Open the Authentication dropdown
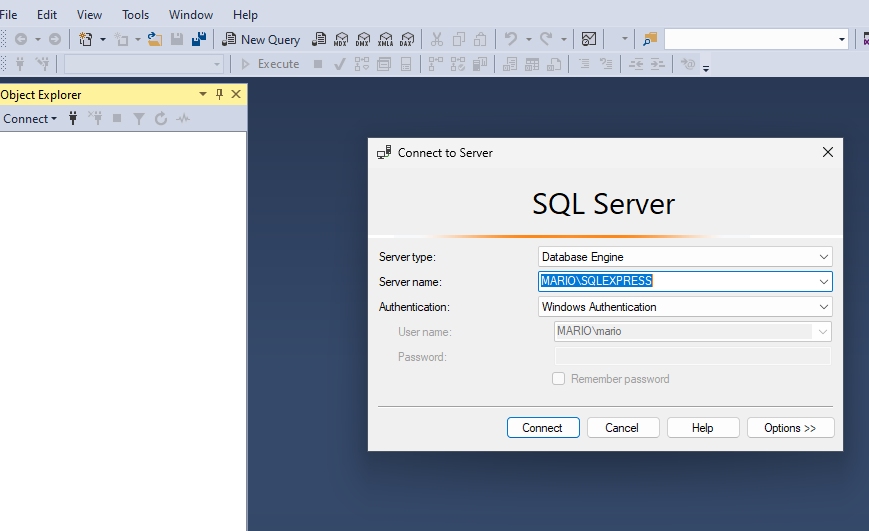 [824, 307]
